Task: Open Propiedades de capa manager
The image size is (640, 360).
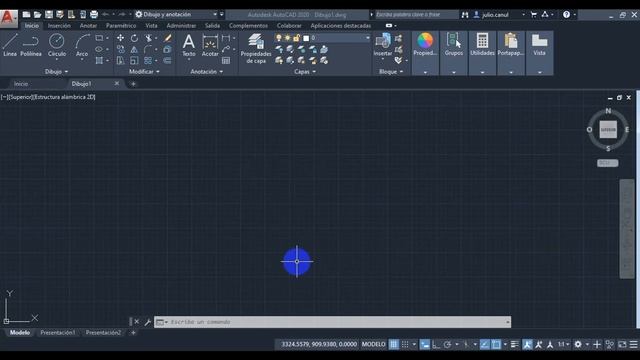Action: [x=256, y=49]
